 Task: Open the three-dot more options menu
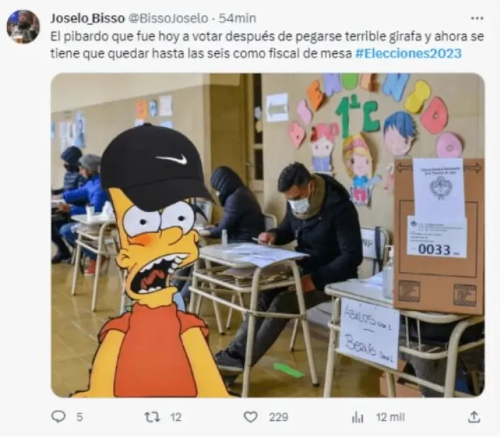(477, 18)
